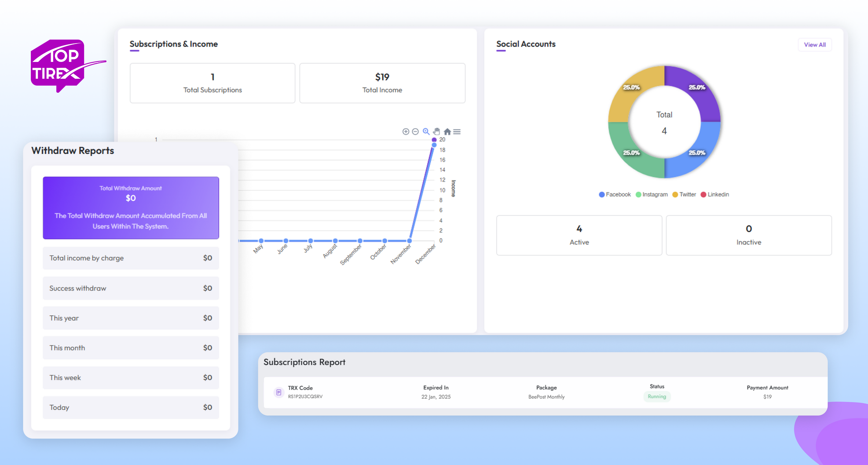Click the $19 payment amount value
Image resolution: width=868 pixels, height=465 pixels.
(x=767, y=397)
